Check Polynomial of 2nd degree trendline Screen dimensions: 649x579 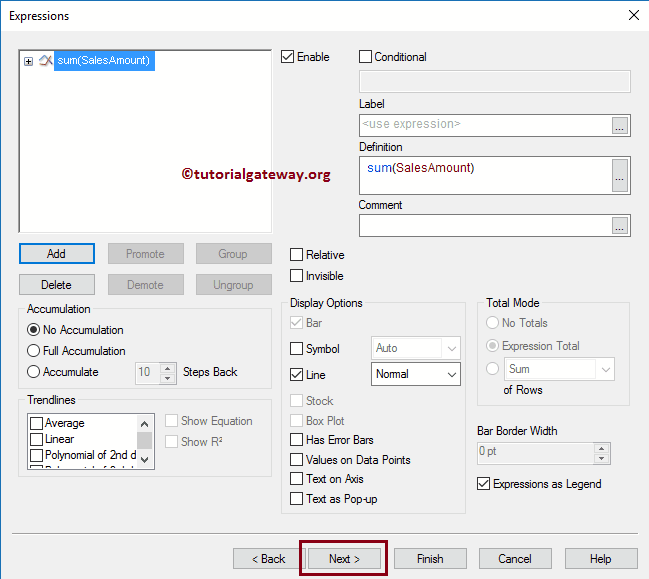[x=37, y=455]
